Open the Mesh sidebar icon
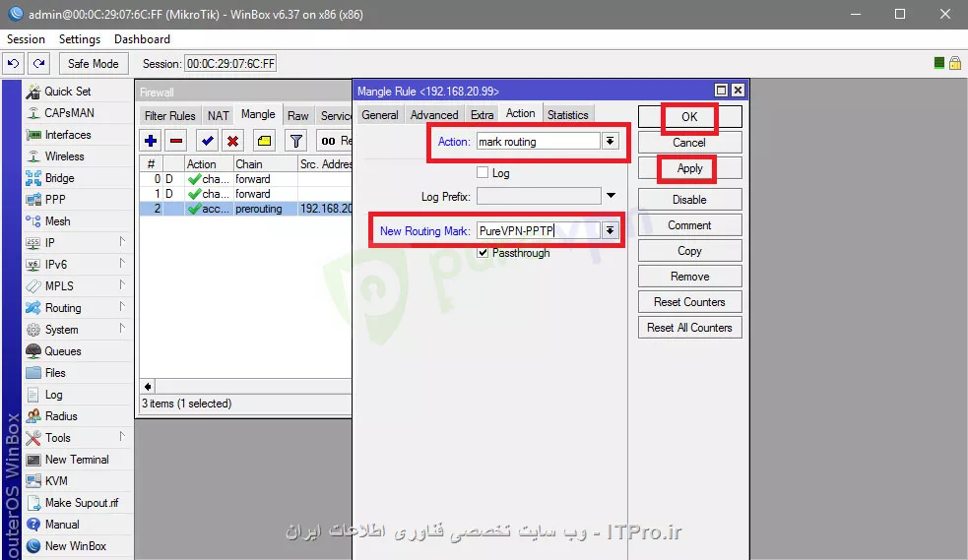 (x=33, y=221)
